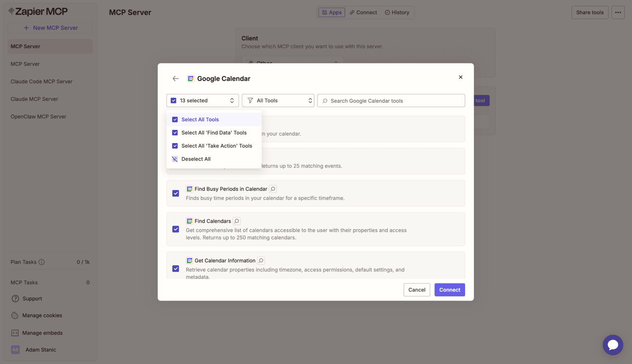Image resolution: width=632 pixels, height=364 pixels.
Task: Click the plus icon for New MCP Server
Action: (26, 28)
